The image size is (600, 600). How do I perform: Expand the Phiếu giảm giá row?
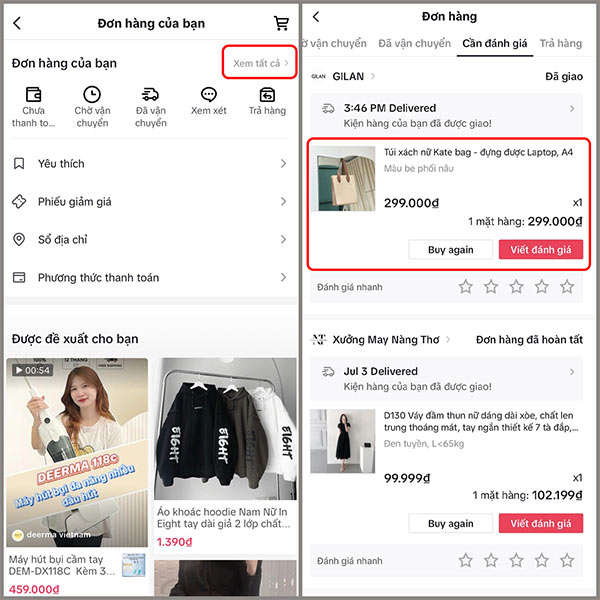[x=150, y=202]
